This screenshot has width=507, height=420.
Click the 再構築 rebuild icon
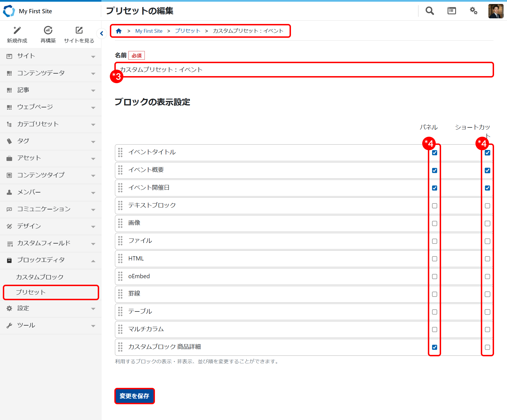tap(48, 30)
